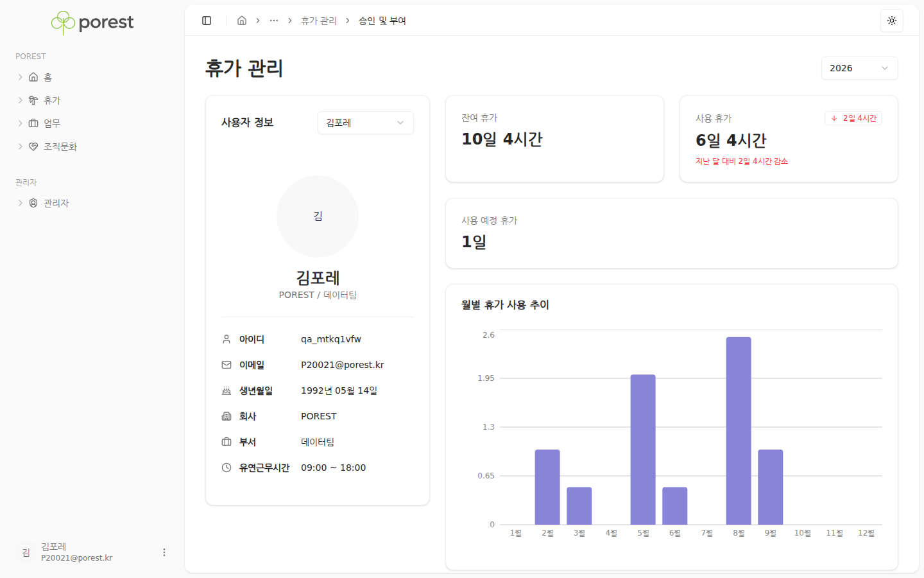924x578 pixels.
Task: Open 관리자 menu item in sidebar
Action: (92, 203)
